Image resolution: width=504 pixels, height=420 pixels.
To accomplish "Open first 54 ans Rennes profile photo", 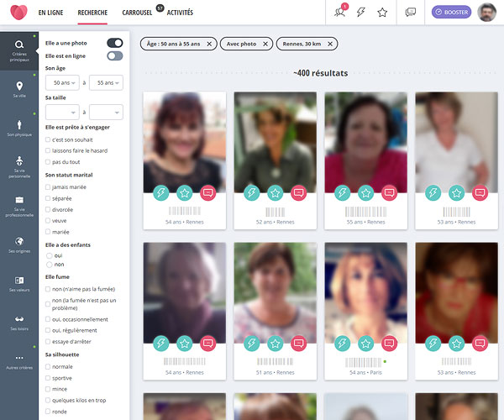I will coord(185,142).
